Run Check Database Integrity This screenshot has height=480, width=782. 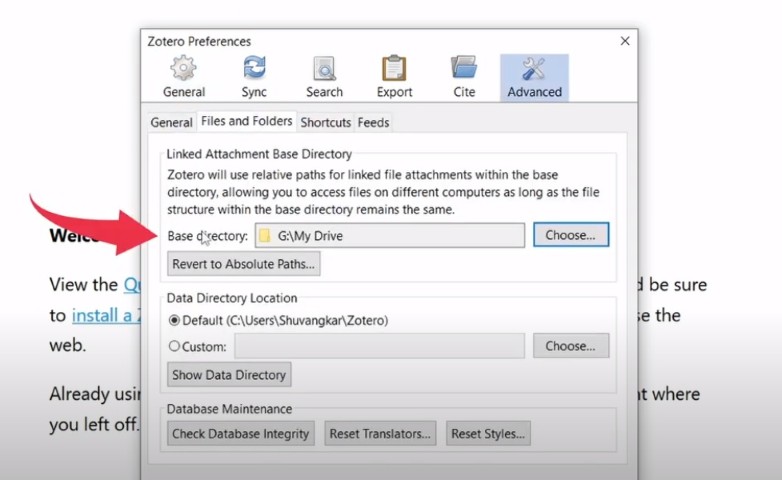point(241,434)
